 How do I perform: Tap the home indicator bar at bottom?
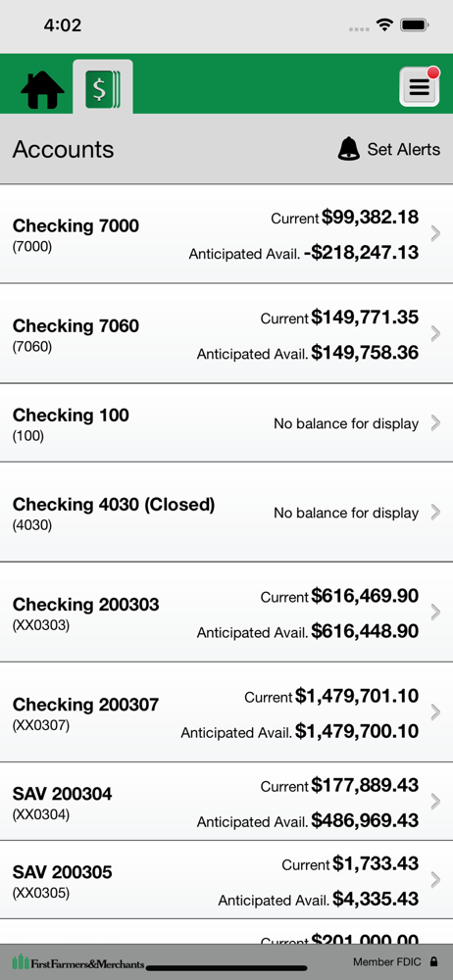pyautogui.click(x=226, y=967)
